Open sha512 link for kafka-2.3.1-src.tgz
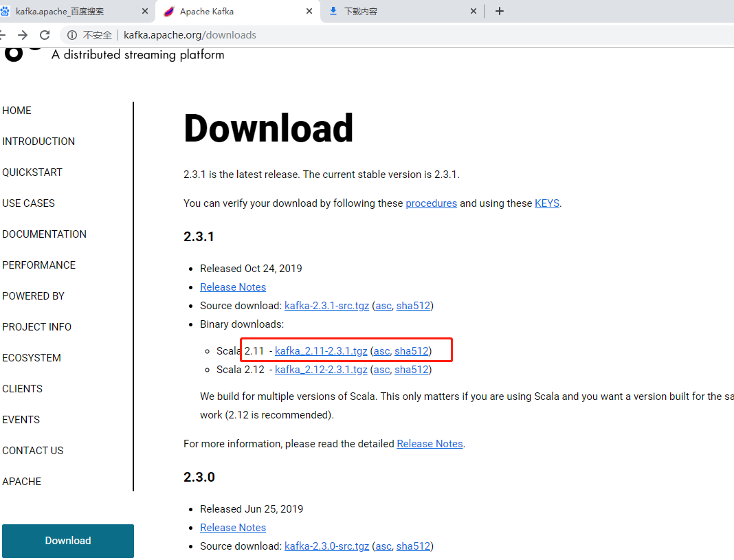 click(x=413, y=306)
